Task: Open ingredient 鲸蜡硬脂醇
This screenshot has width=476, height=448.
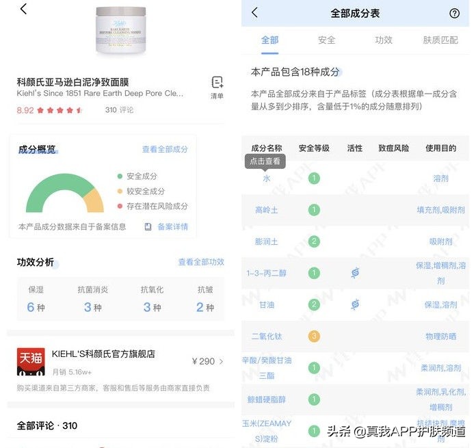Action: 267,399
